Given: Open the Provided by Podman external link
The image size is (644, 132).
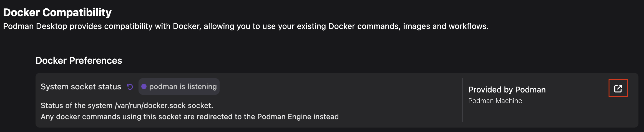Looking at the screenshot, I should [618, 88].
